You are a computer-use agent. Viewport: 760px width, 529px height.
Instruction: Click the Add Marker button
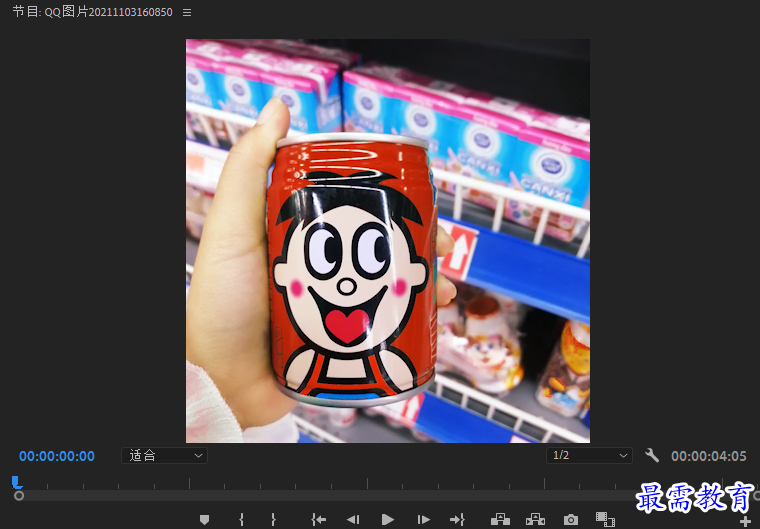point(205,520)
